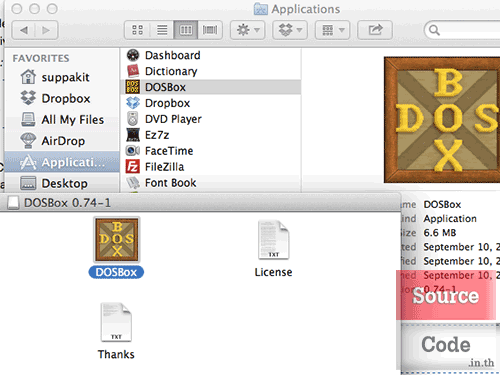Open the item arrangement menu
Screen dimensions: 500x375
click(332, 30)
